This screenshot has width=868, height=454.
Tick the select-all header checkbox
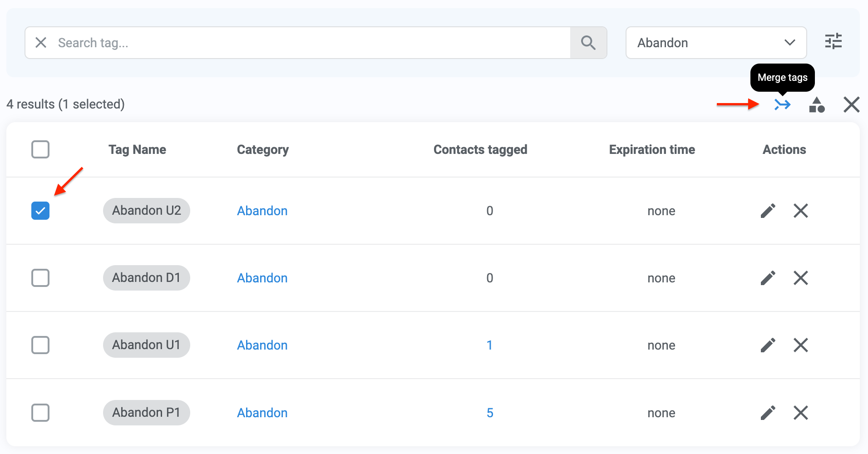tap(40, 149)
